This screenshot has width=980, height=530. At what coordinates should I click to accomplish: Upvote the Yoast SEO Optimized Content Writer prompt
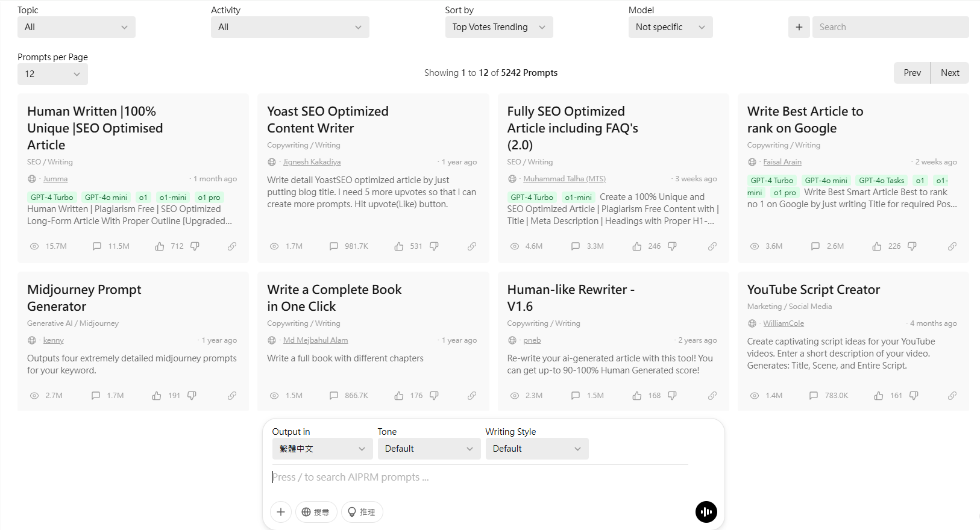tap(399, 246)
